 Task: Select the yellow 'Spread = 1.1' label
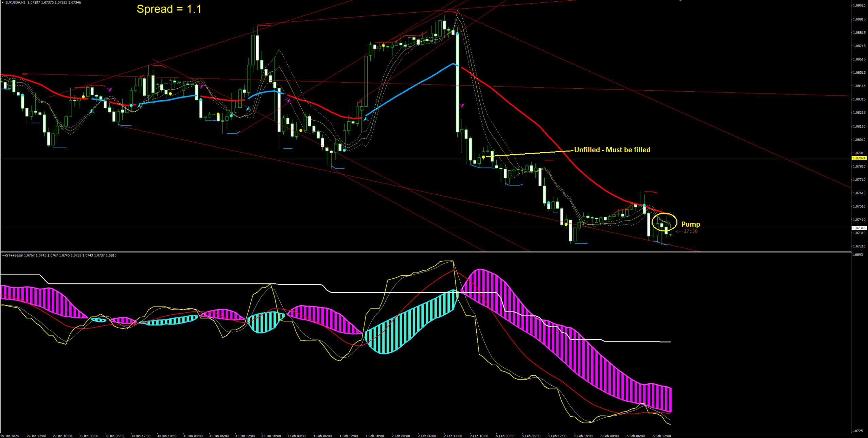pos(169,9)
